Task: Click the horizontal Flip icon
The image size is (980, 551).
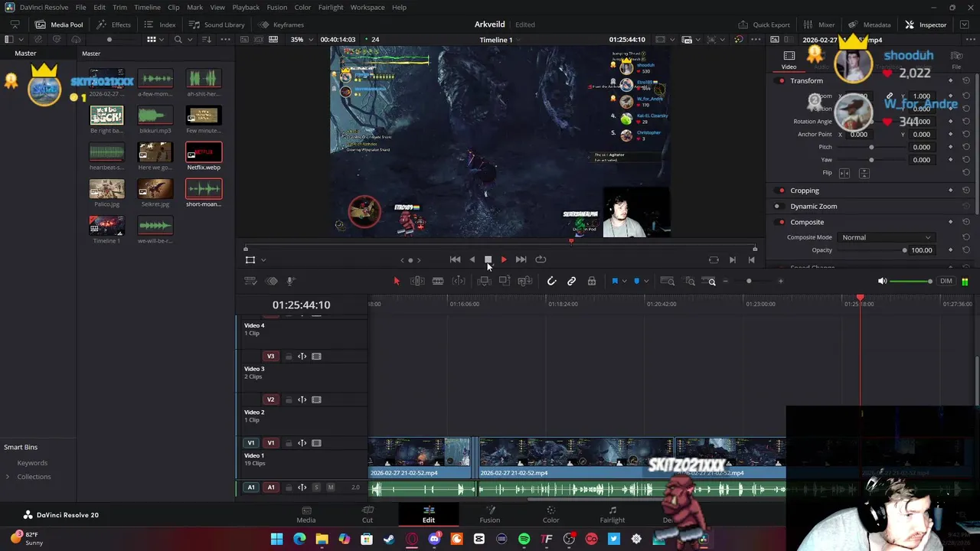Action: click(x=844, y=173)
